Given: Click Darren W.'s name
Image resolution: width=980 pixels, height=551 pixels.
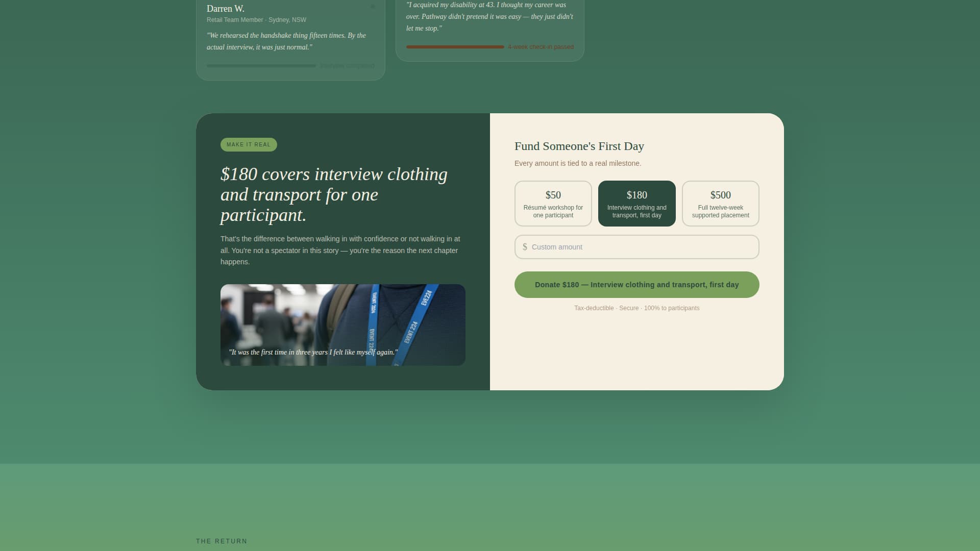Looking at the screenshot, I should pyautogui.click(x=225, y=9).
